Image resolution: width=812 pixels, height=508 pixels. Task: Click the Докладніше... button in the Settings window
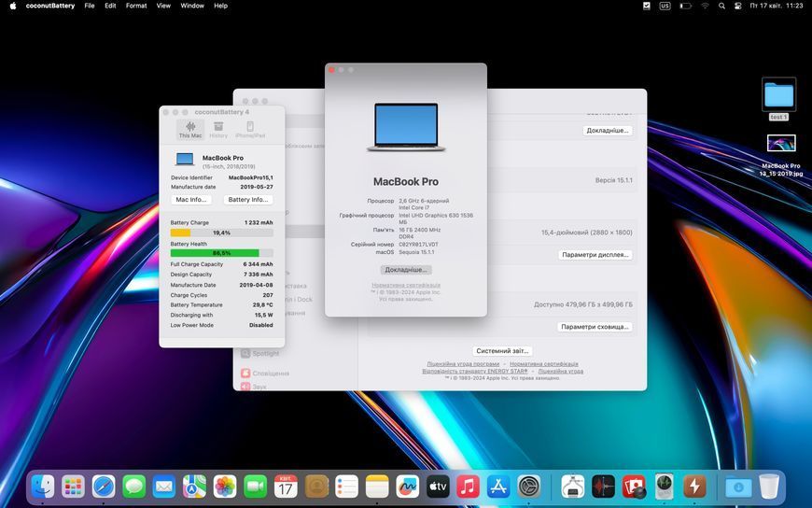(x=608, y=131)
